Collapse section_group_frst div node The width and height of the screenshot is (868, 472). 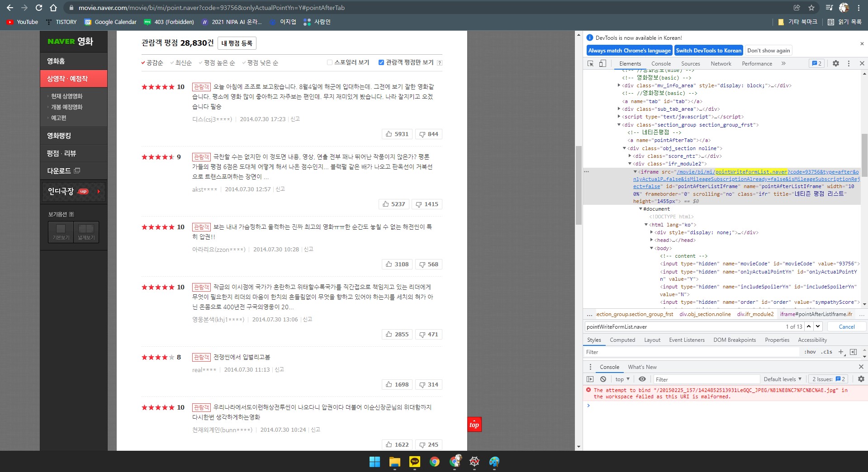[619, 125]
